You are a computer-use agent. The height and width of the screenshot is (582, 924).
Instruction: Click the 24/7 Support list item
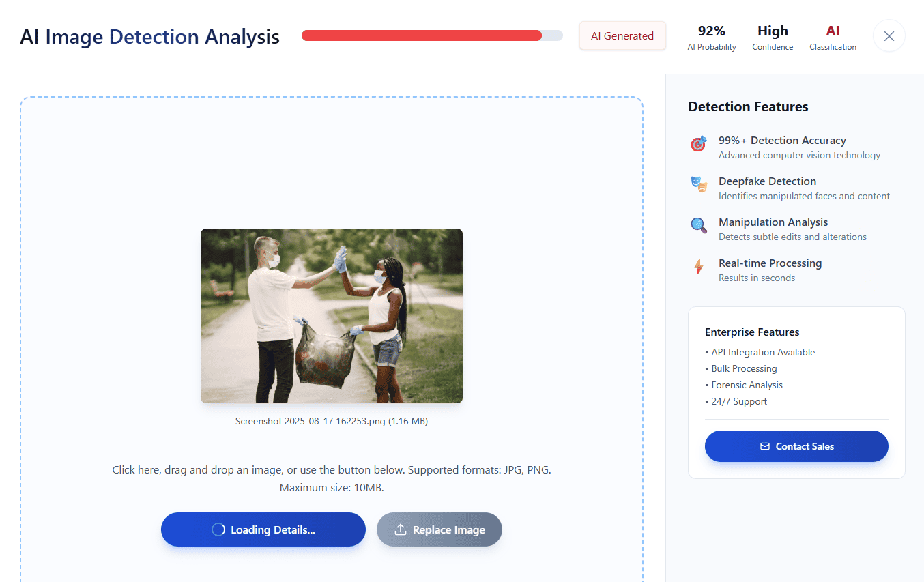(736, 401)
